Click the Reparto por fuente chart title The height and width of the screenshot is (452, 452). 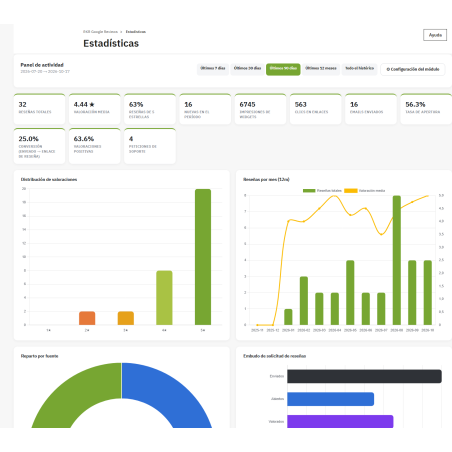click(x=39, y=356)
